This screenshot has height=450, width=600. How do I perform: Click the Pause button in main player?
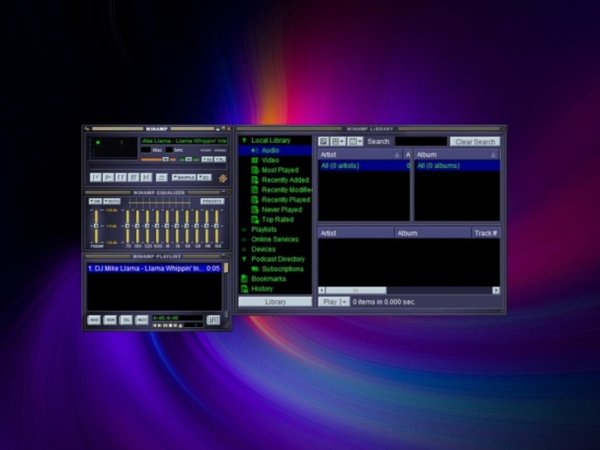click(121, 178)
